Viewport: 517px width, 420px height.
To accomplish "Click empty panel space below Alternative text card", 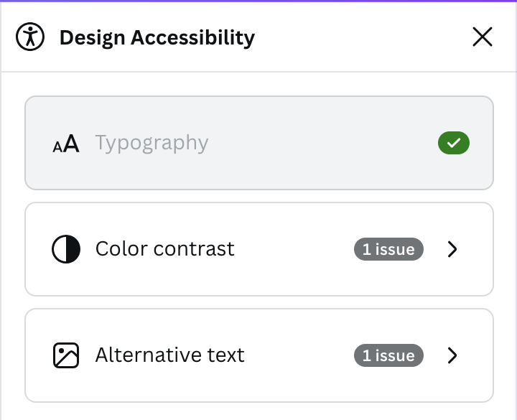I will 258,411.
